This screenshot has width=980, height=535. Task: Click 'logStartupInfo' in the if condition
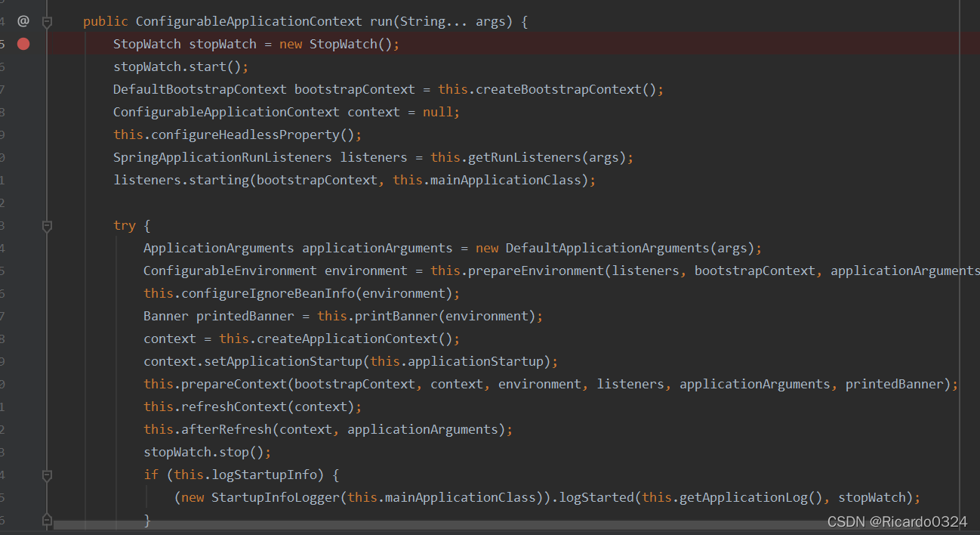pyautogui.click(x=264, y=475)
